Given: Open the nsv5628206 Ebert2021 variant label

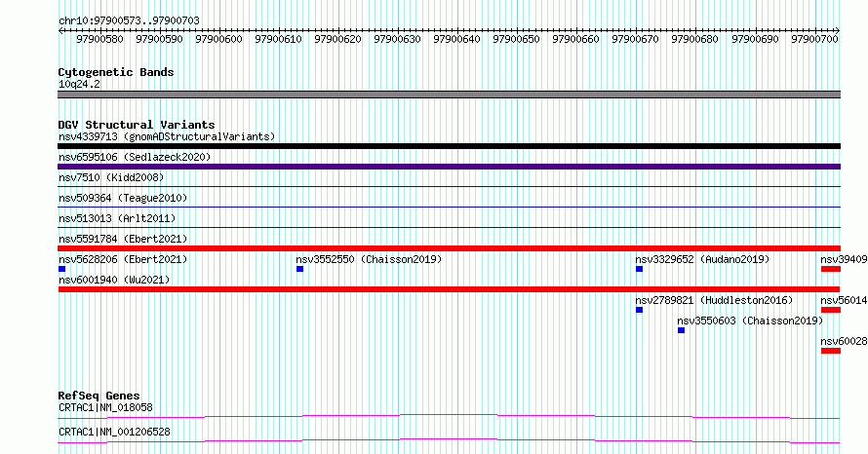Looking at the screenshot, I should tap(123, 259).
